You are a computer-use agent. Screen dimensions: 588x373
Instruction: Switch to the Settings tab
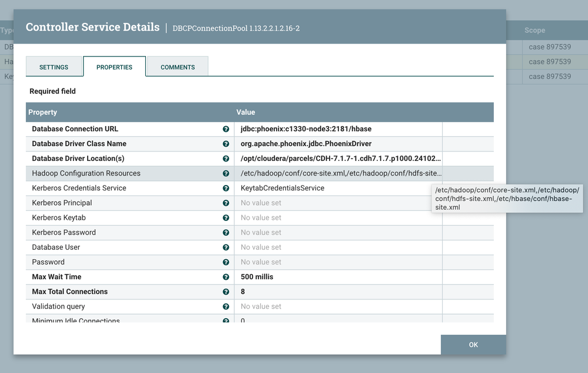pyautogui.click(x=54, y=67)
